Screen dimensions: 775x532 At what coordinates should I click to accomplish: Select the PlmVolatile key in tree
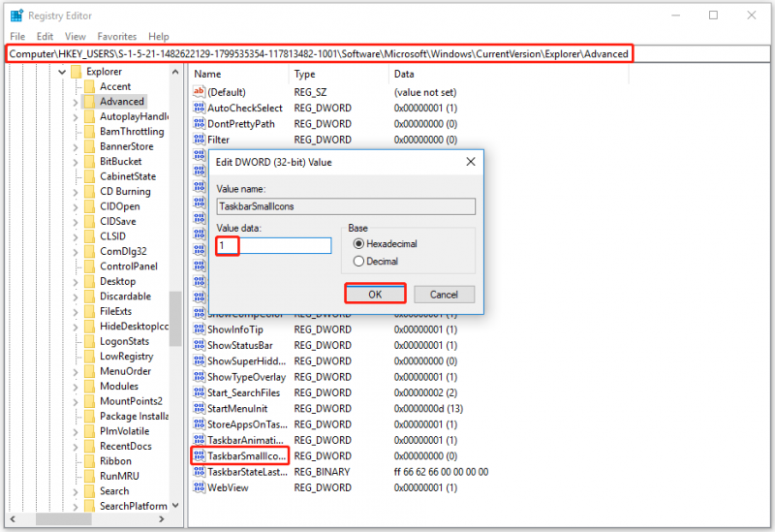125,431
